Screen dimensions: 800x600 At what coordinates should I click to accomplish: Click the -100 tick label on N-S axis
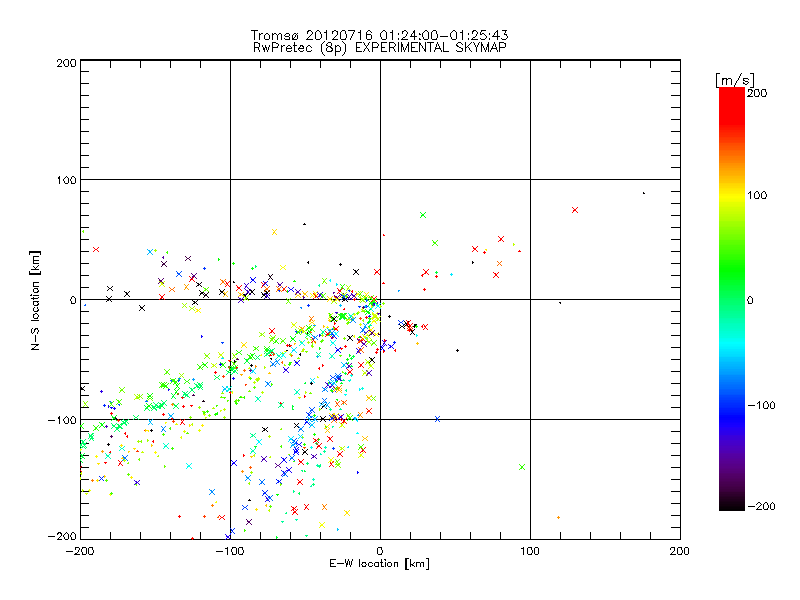click(x=62, y=420)
